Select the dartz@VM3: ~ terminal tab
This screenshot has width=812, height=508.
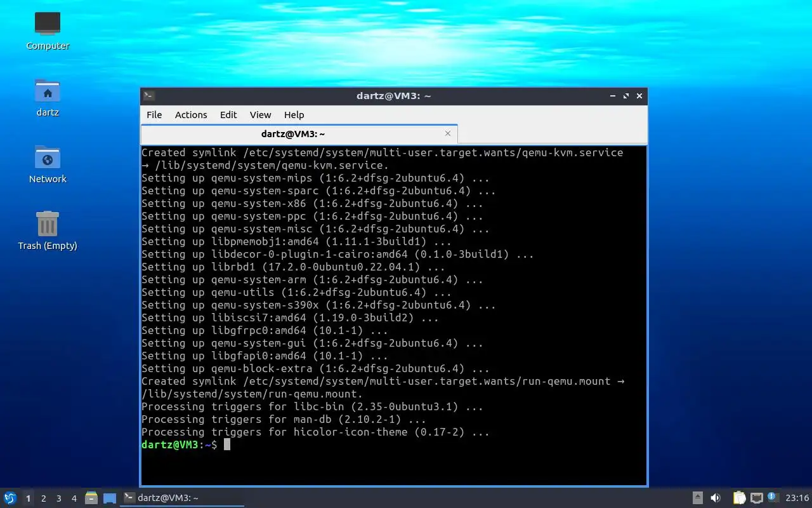(299, 134)
